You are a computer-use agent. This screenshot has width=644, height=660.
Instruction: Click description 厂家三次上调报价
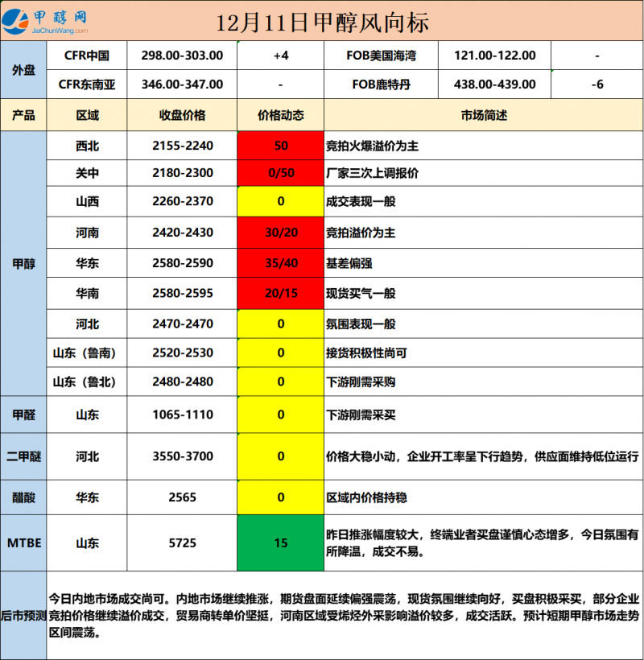[372, 173]
